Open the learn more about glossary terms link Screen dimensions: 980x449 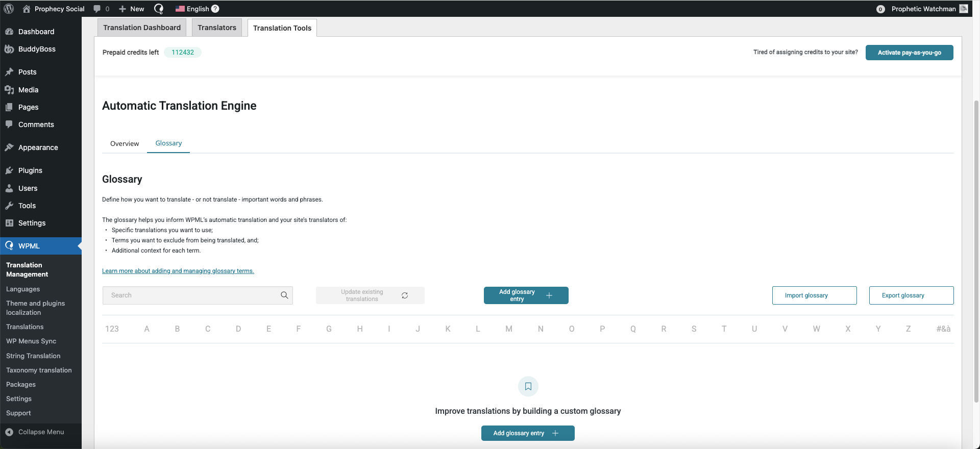(x=178, y=271)
